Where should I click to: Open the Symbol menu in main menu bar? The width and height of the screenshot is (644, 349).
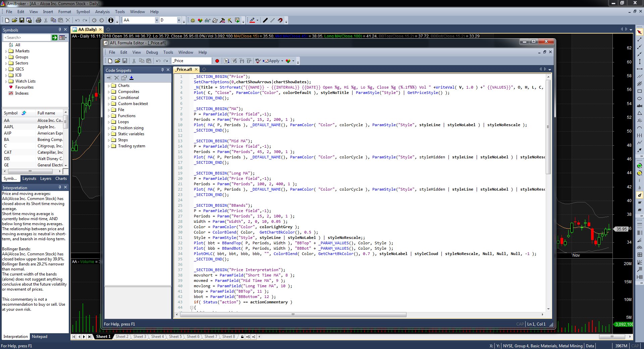(x=83, y=12)
